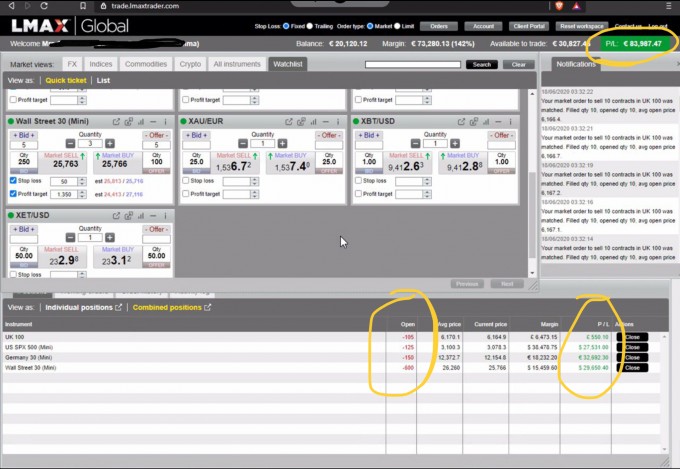Click the watchlist scrollbar down arrow

[532, 273]
